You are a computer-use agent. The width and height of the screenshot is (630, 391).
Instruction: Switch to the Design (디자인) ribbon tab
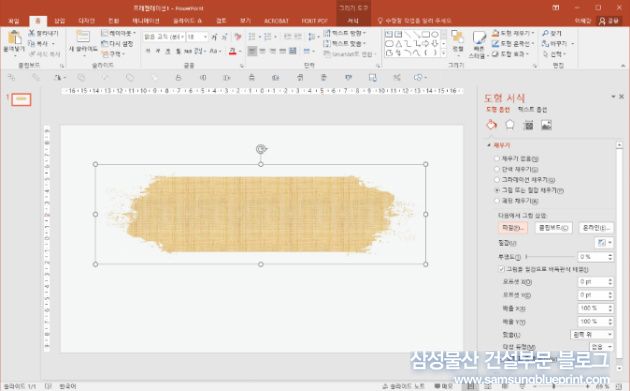click(86, 21)
